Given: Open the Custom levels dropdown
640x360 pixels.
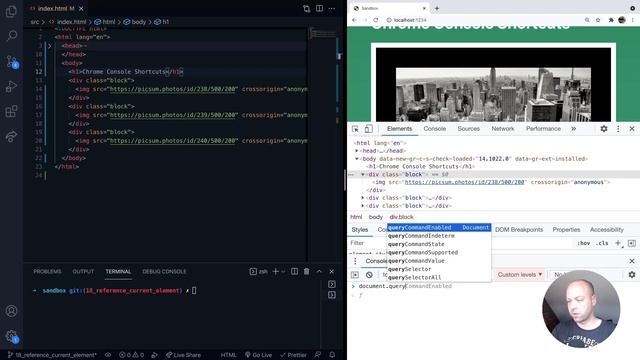Looking at the screenshot, I should (x=520, y=275).
